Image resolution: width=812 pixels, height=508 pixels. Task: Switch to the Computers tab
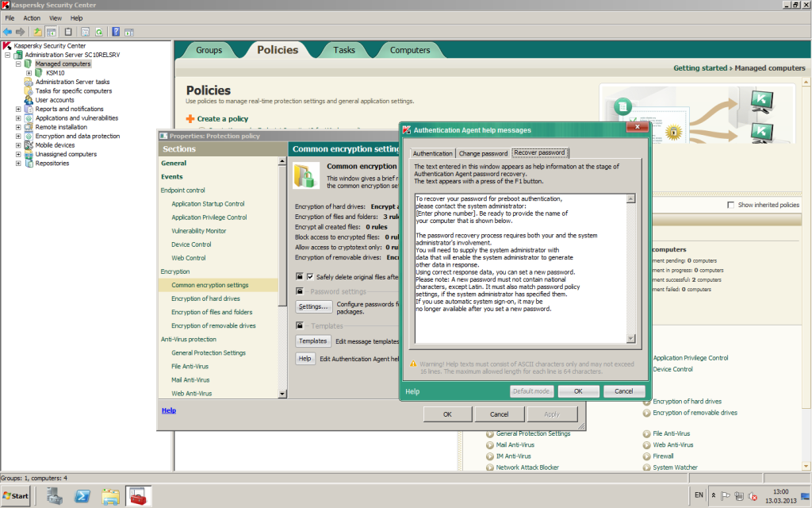pos(410,50)
